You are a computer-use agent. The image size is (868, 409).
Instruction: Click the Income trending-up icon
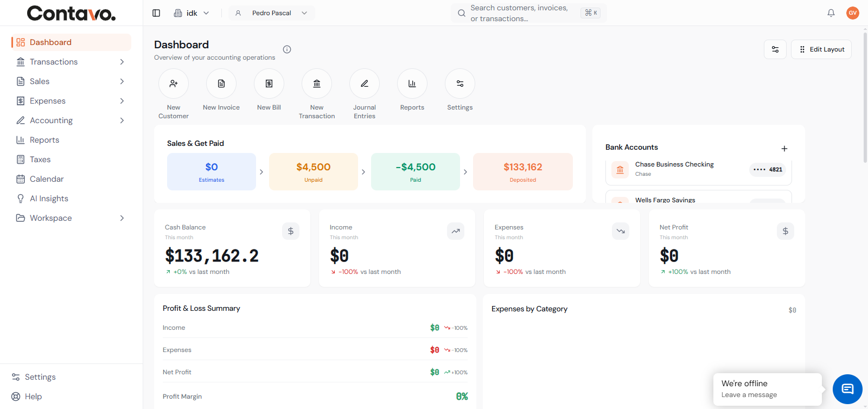pyautogui.click(x=456, y=231)
